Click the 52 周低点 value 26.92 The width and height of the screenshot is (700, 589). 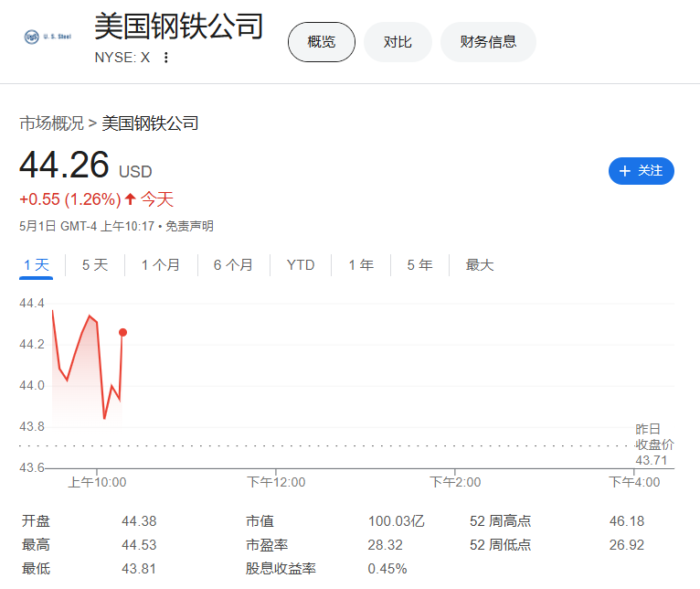627,545
